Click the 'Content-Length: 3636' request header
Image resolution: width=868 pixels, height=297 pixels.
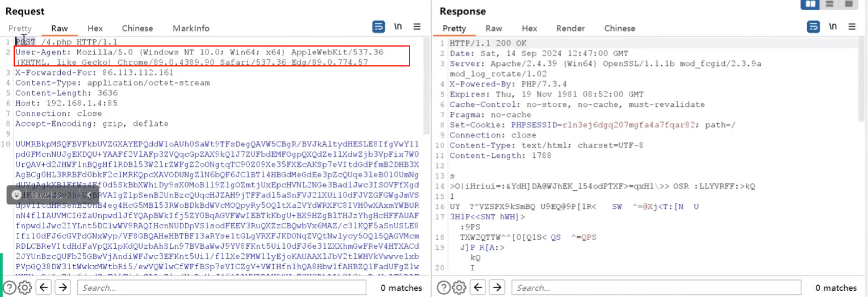click(66, 93)
